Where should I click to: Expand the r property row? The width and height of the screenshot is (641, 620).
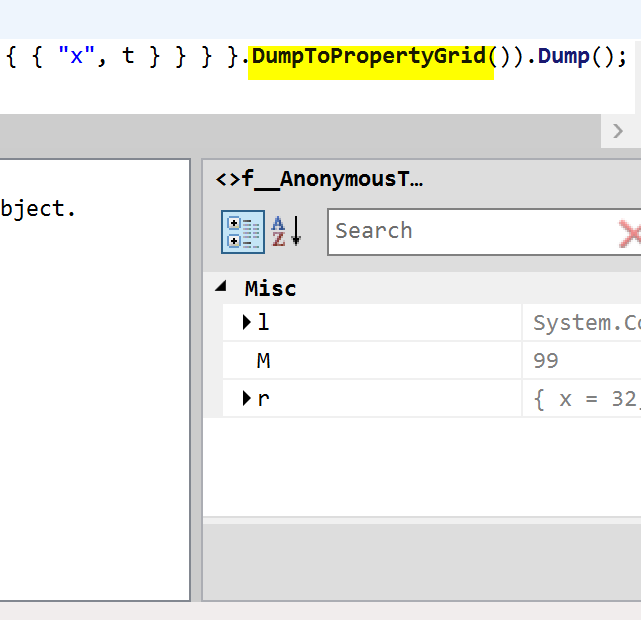[x=246, y=398]
